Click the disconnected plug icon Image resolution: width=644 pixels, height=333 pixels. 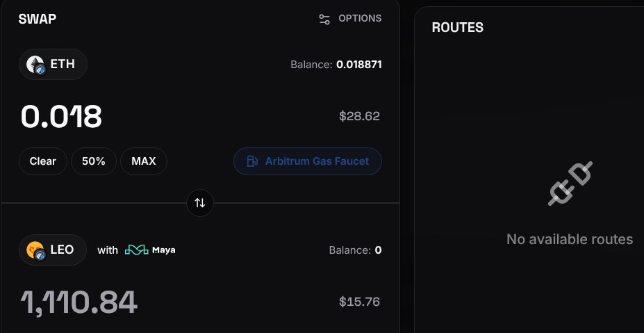tap(570, 184)
